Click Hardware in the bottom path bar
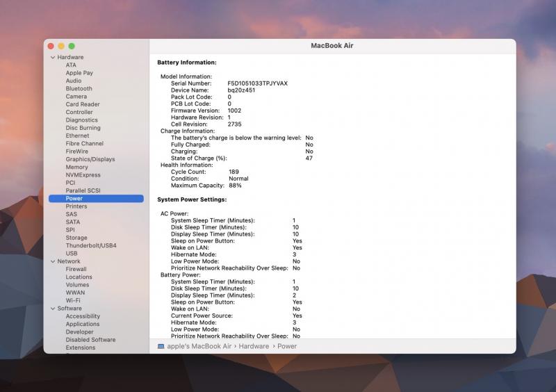This screenshot has height=392, width=556. pyautogui.click(x=254, y=347)
